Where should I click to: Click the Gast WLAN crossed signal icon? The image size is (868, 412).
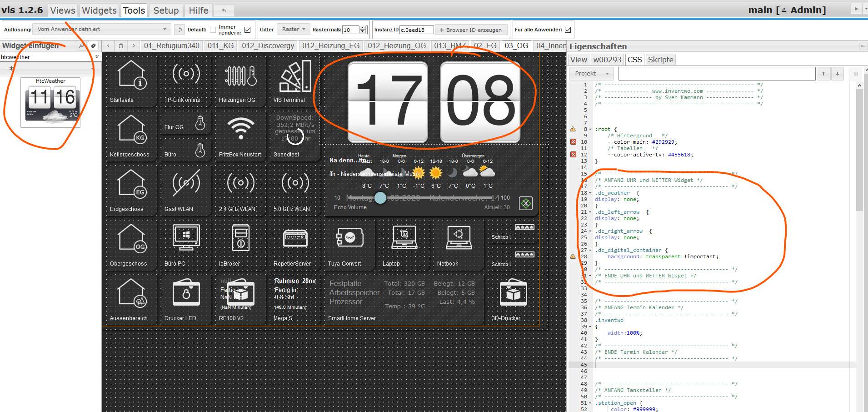tap(186, 183)
